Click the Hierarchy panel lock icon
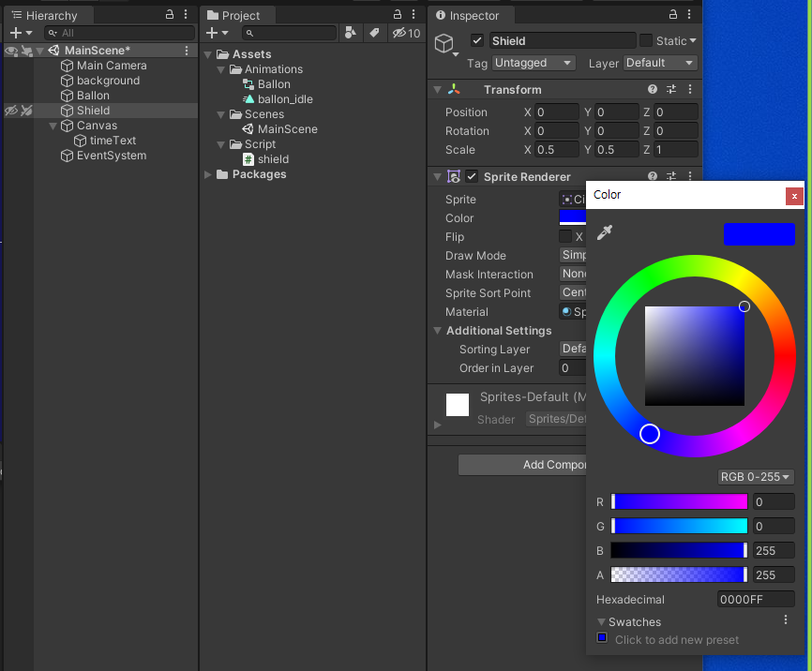812x671 pixels. point(170,14)
